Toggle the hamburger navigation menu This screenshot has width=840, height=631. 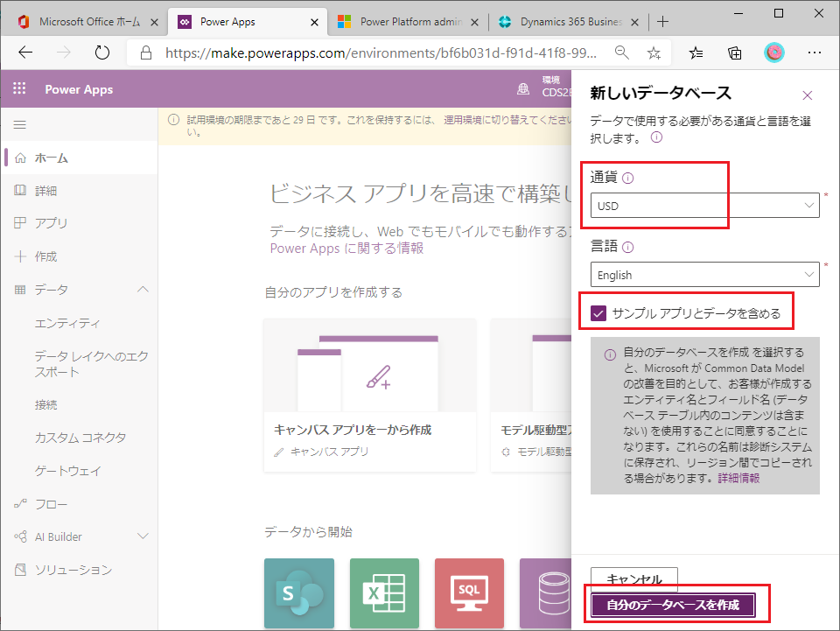click(x=20, y=125)
